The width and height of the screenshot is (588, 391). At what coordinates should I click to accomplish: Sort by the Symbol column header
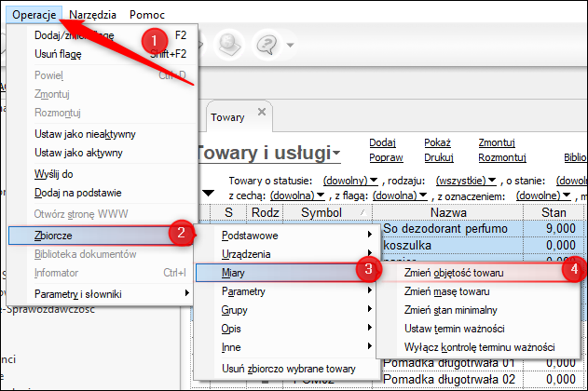(327, 212)
